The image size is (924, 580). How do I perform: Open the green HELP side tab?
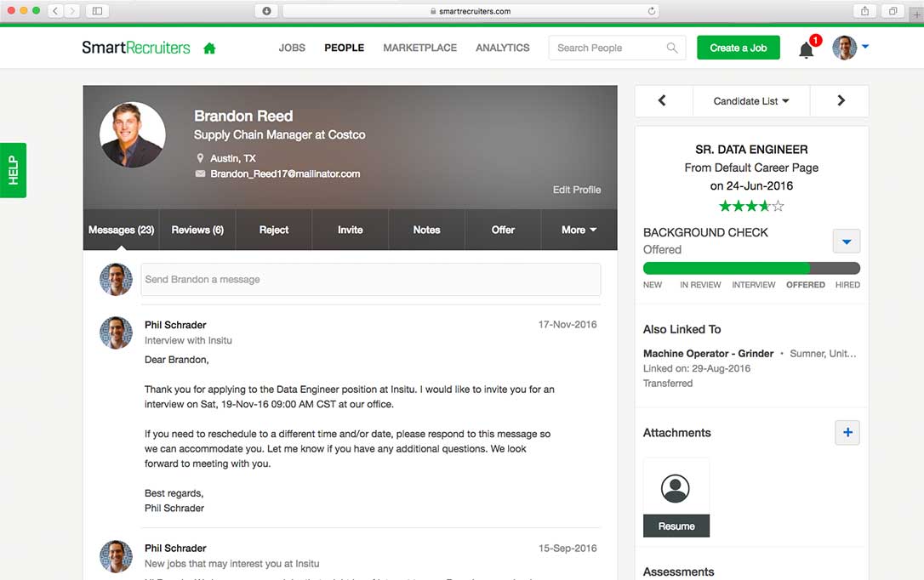[x=13, y=170]
